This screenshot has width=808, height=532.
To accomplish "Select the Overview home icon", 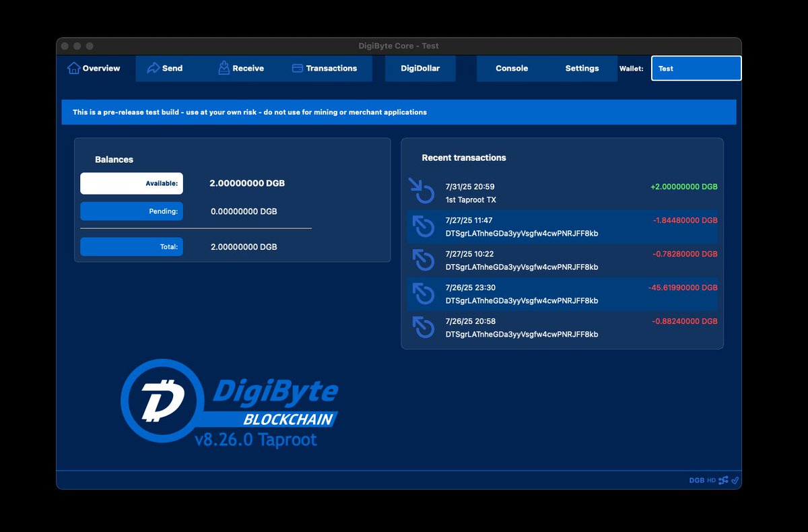I will click(74, 67).
